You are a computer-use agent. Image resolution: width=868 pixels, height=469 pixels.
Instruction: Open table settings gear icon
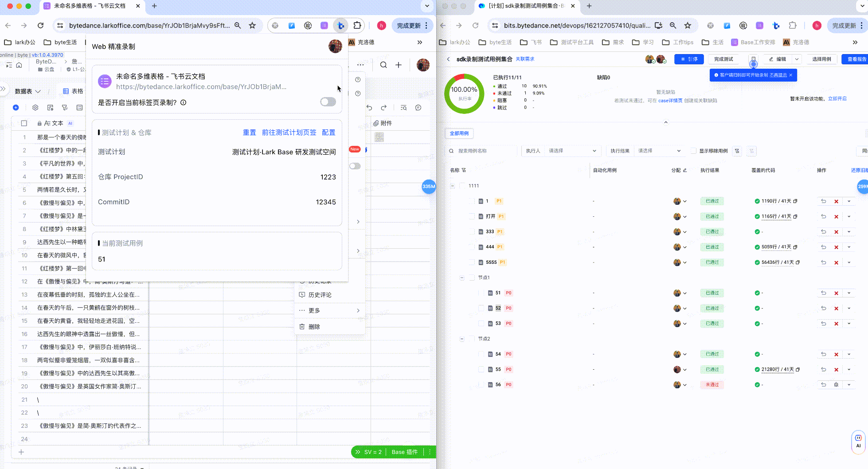(x=35, y=108)
